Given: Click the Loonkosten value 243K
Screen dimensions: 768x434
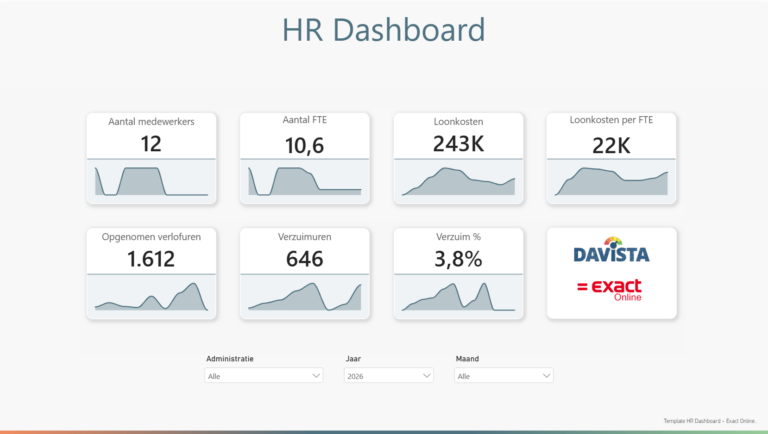Looking at the screenshot, I should click(x=458, y=144).
